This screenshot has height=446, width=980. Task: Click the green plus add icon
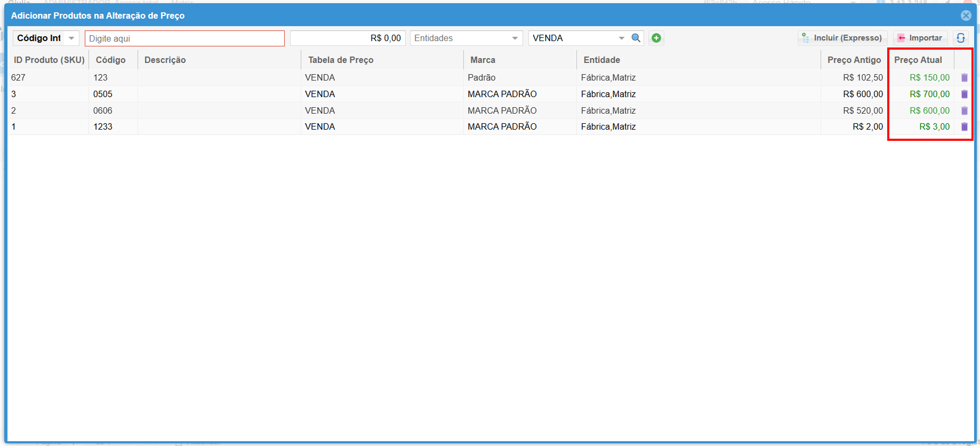point(656,38)
